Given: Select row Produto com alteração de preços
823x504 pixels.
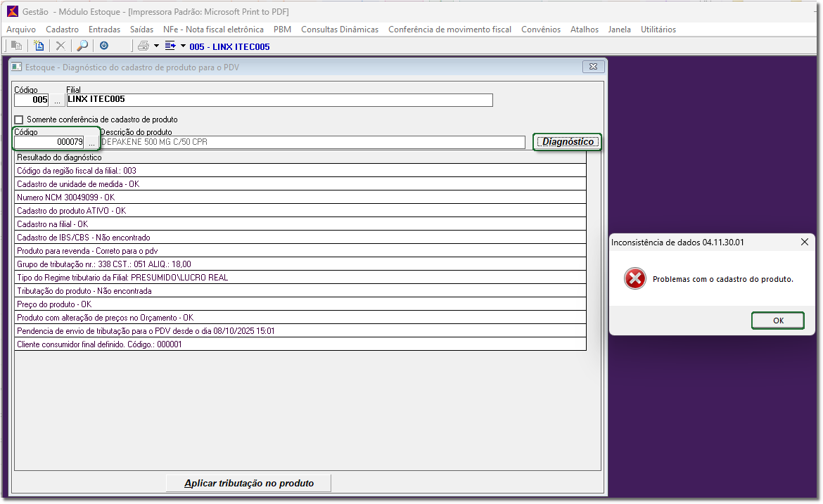Looking at the screenshot, I should [300, 318].
